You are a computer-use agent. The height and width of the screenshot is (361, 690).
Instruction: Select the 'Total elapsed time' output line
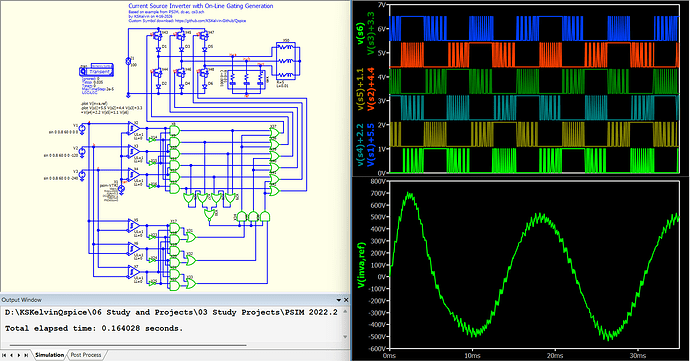[x=94, y=328]
